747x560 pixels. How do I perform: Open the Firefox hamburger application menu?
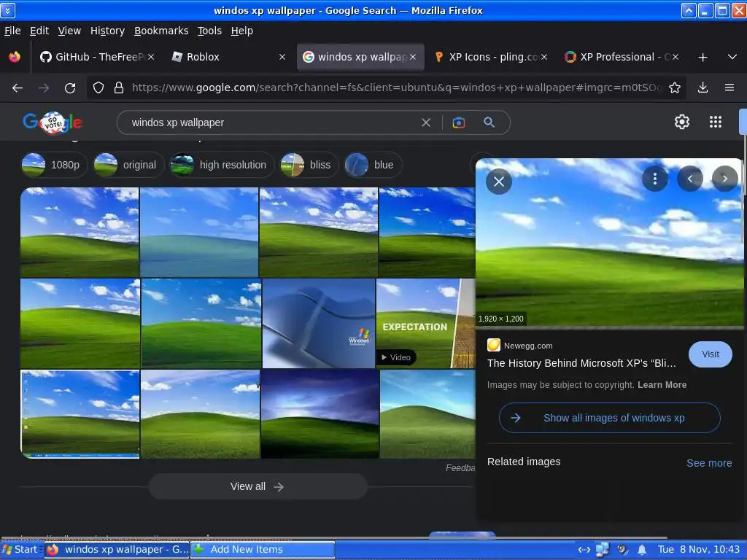729,87
